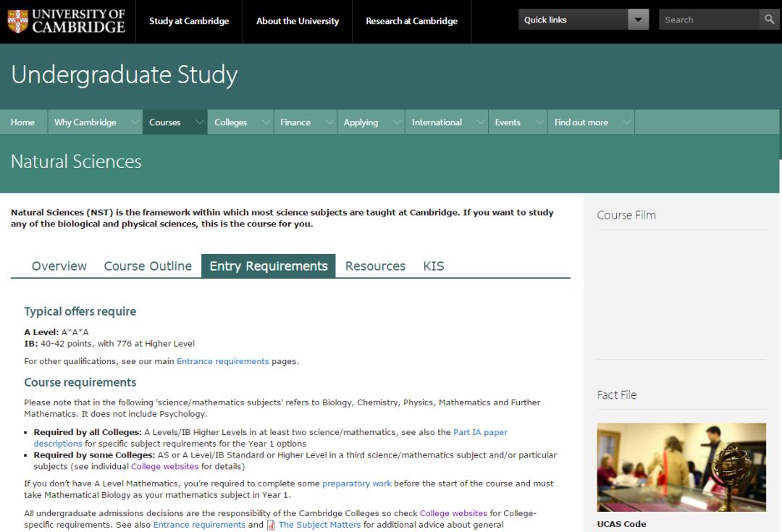782x532 pixels.
Task: Open The Subject Matters link
Action: (319, 525)
